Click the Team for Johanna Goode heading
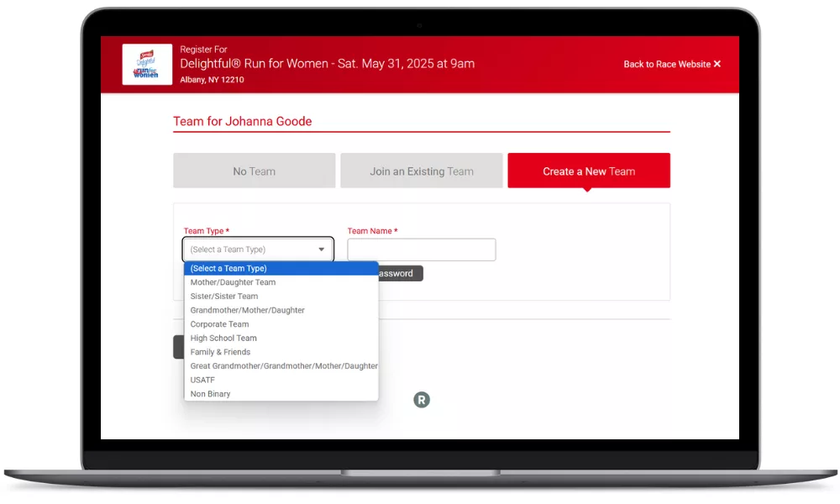Image resolution: width=840 pixels, height=504 pixels. [242, 121]
